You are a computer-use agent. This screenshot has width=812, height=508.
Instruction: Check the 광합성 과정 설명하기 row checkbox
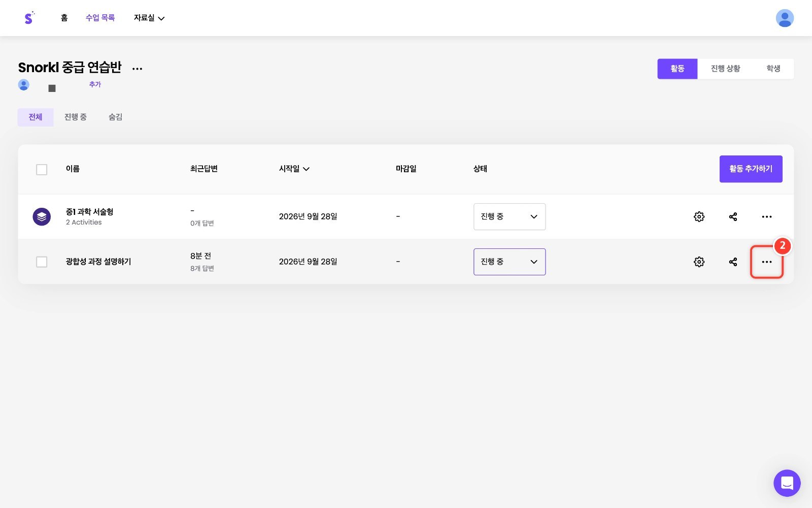tap(42, 262)
